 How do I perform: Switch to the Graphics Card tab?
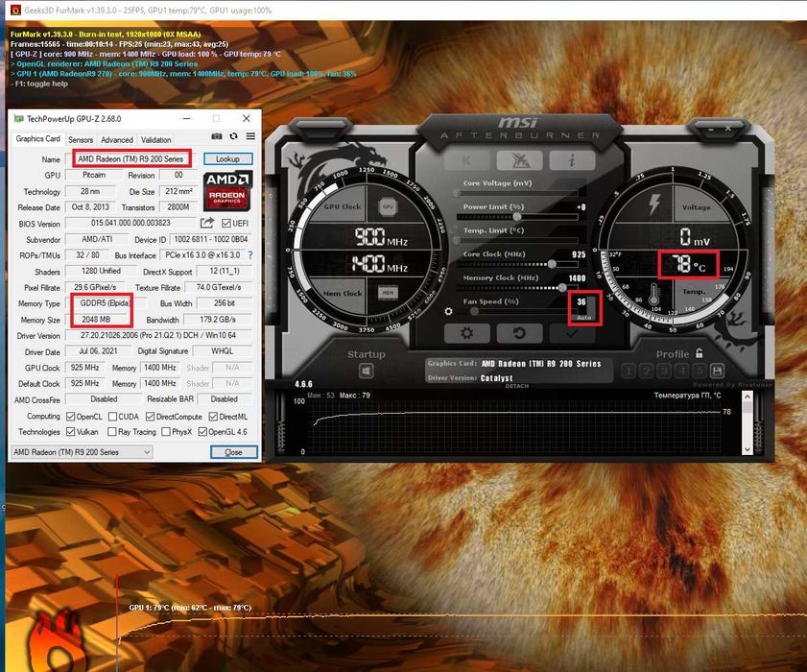pyautogui.click(x=38, y=138)
